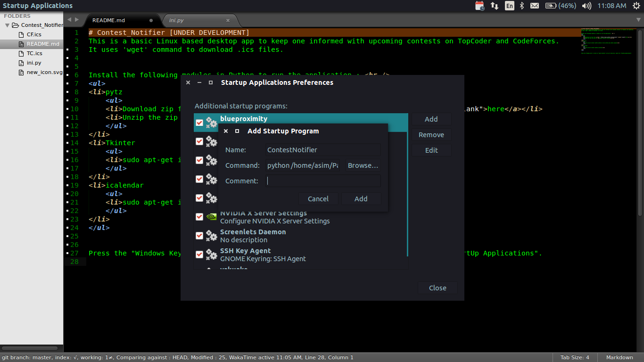Screen dimensions: 644x362
Task: Click the Command input field
Action: [x=303, y=165]
